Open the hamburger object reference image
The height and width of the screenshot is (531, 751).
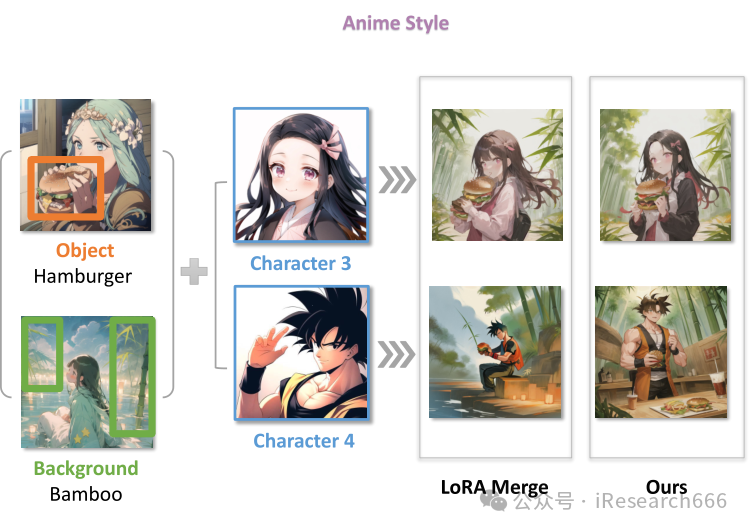pyautogui.click(x=85, y=165)
